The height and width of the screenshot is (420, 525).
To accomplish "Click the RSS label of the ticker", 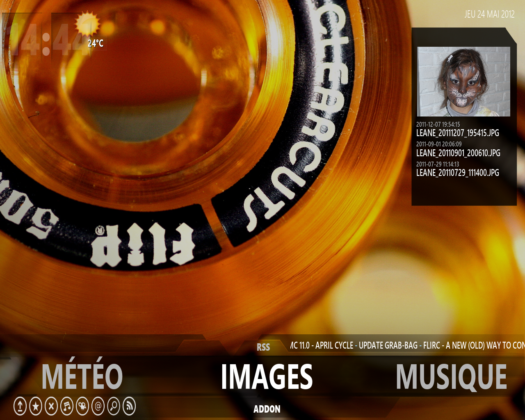I will [263, 347].
